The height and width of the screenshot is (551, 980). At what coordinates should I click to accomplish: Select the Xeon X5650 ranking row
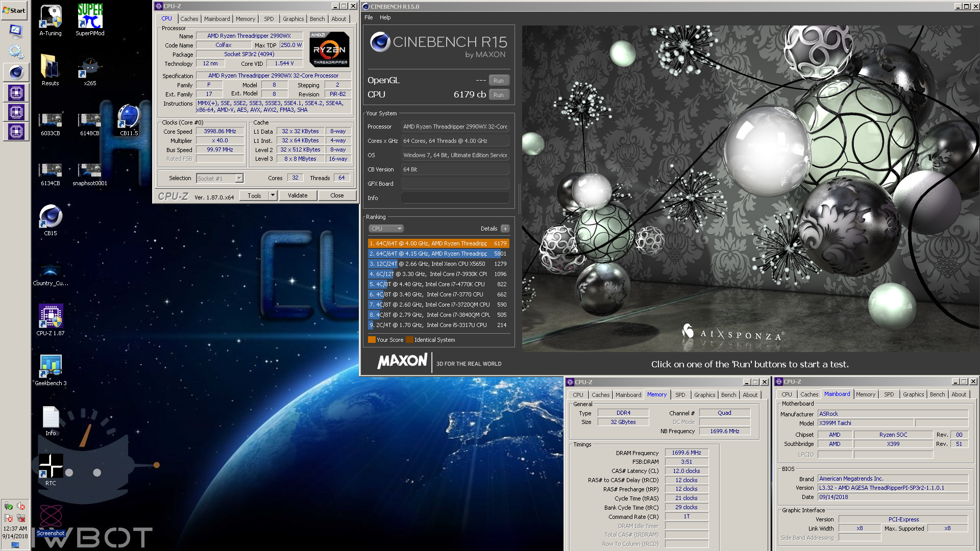(438, 264)
